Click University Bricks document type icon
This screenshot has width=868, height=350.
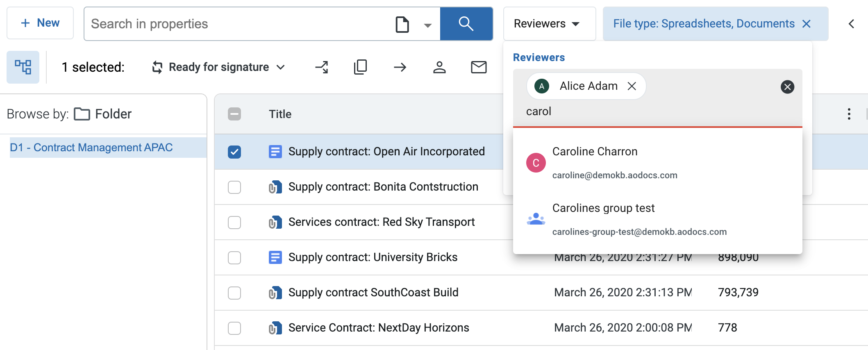click(x=275, y=258)
